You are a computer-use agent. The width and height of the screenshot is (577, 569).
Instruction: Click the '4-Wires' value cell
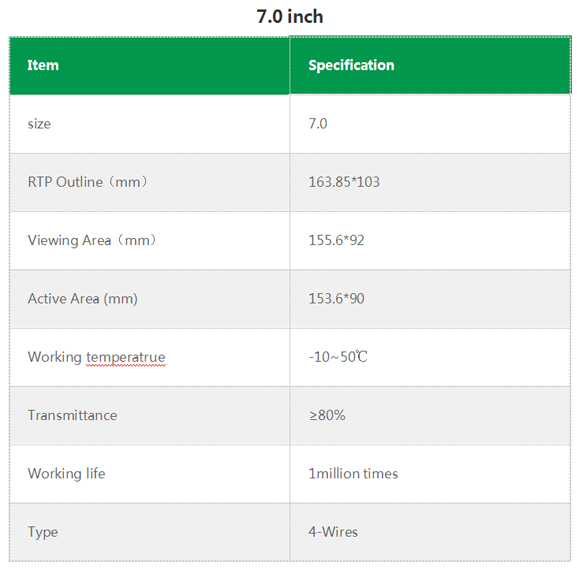point(430,532)
